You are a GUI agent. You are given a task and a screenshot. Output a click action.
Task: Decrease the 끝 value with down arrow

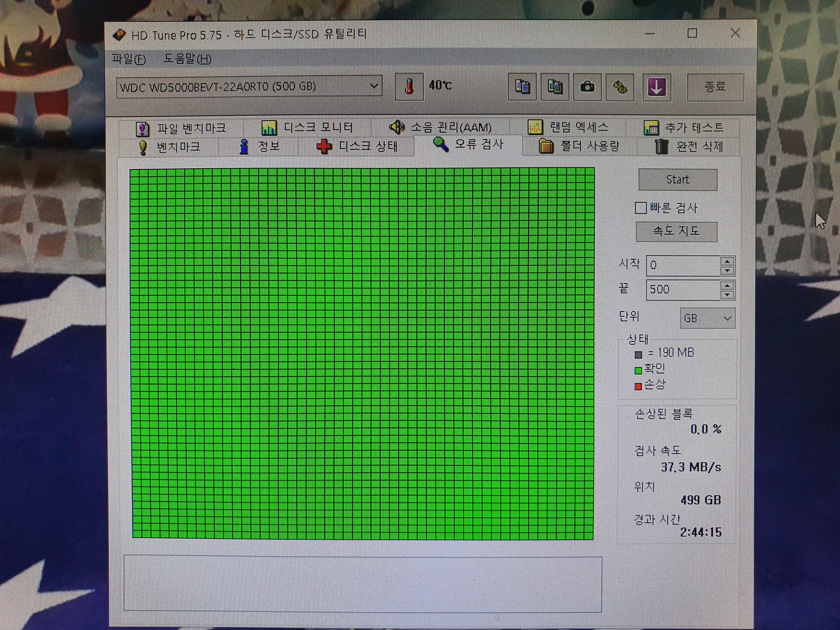tap(727, 295)
